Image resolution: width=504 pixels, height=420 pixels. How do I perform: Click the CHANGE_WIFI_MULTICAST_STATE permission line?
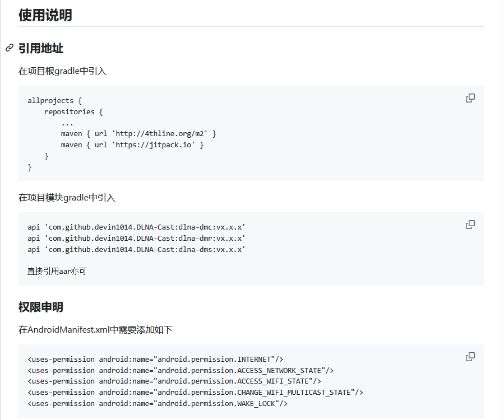pos(195,393)
